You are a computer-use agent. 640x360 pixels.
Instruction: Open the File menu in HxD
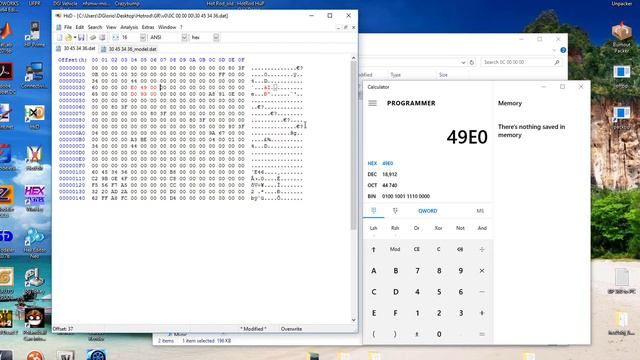pyautogui.click(x=68, y=27)
